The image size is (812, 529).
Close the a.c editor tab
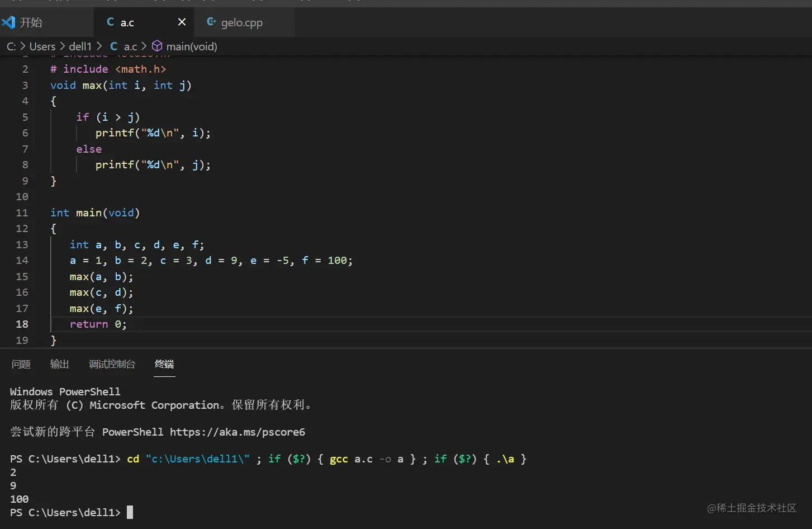coord(182,22)
